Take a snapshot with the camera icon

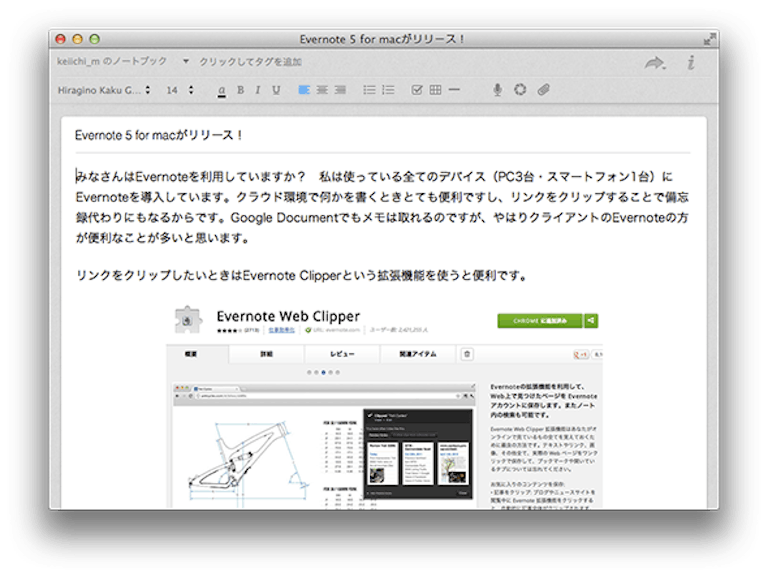click(x=520, y=90)
